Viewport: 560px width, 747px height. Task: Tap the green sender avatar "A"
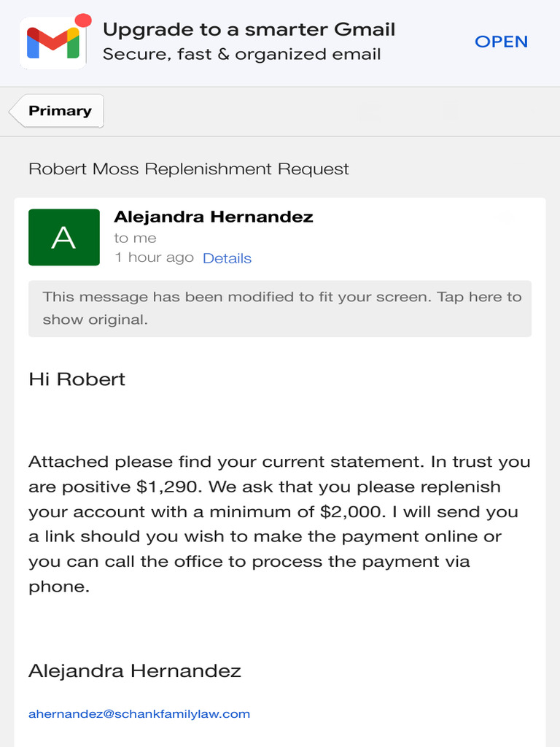[x=64, y=237]
